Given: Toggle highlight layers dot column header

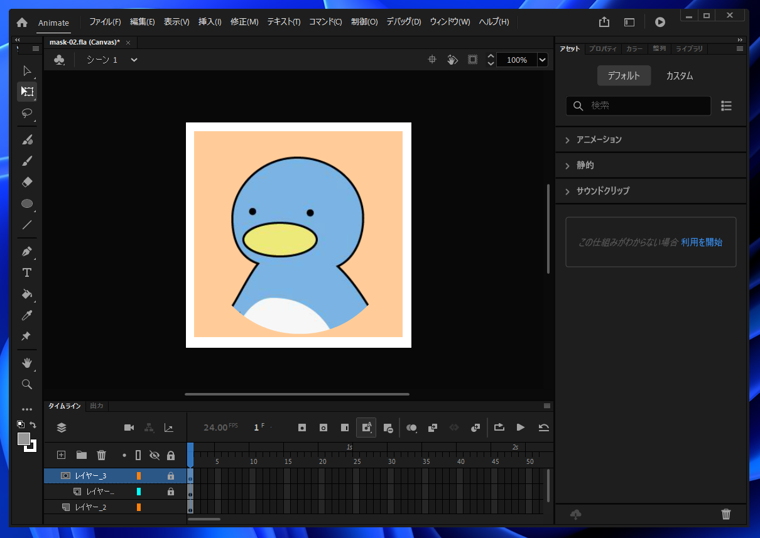Looking at the screenshot, I should [124, 455].
